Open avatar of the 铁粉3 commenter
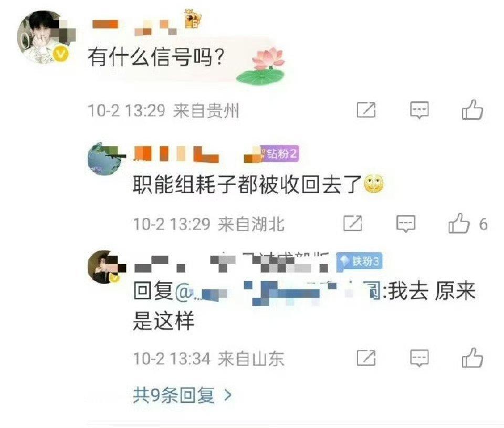The image size is (504, 428). 106,267
